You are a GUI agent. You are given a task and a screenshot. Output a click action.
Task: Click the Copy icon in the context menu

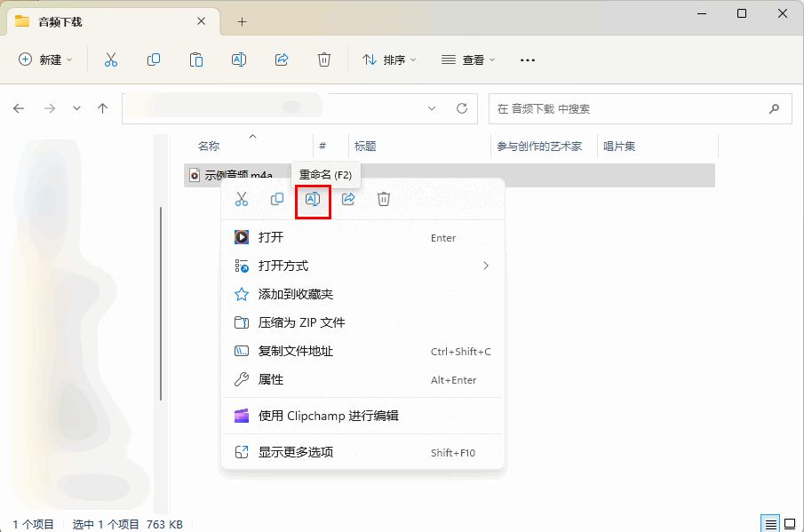277,199
